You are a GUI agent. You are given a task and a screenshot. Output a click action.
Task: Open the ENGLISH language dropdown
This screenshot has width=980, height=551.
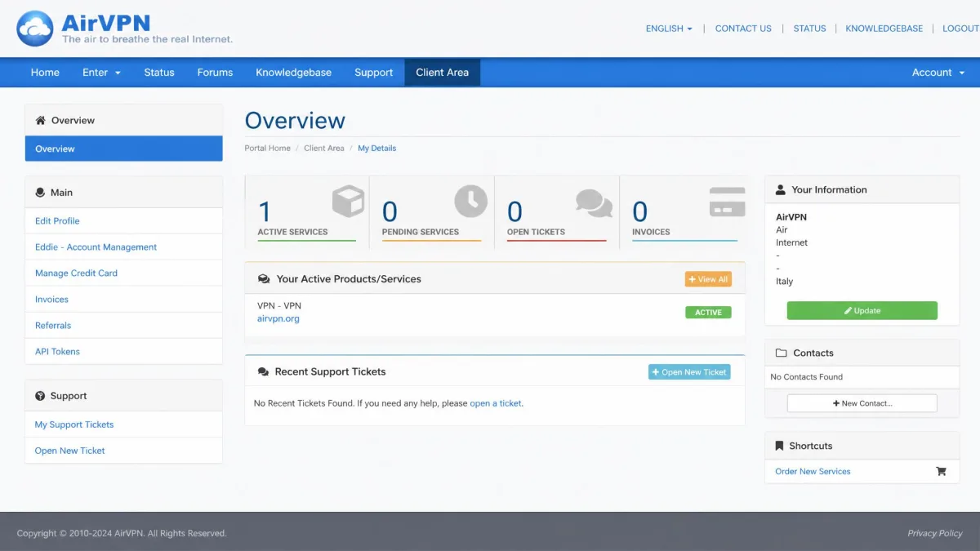click(x=669, y=29)
